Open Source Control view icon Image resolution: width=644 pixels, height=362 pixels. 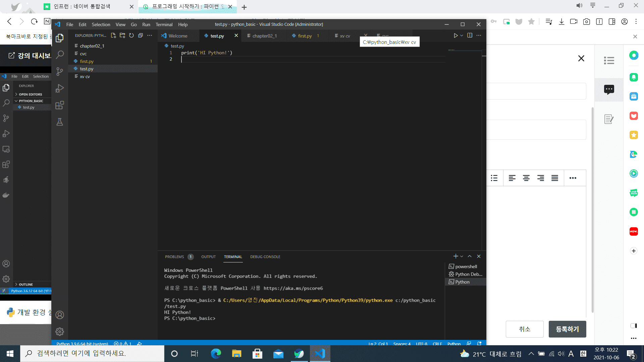click(x=60, y=71)
